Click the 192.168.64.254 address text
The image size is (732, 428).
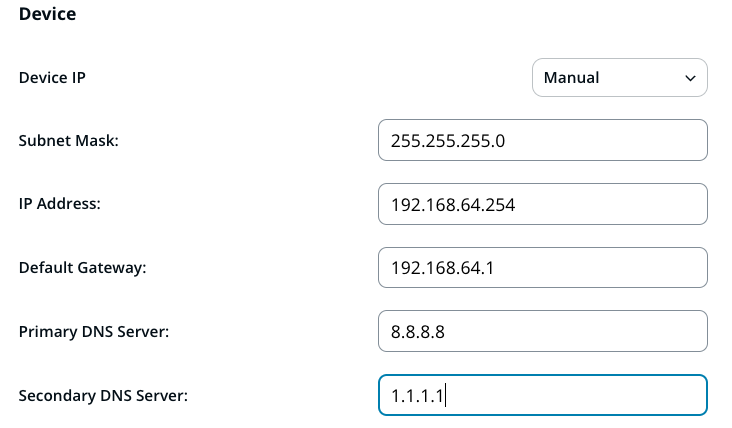[x=453, y=205]
